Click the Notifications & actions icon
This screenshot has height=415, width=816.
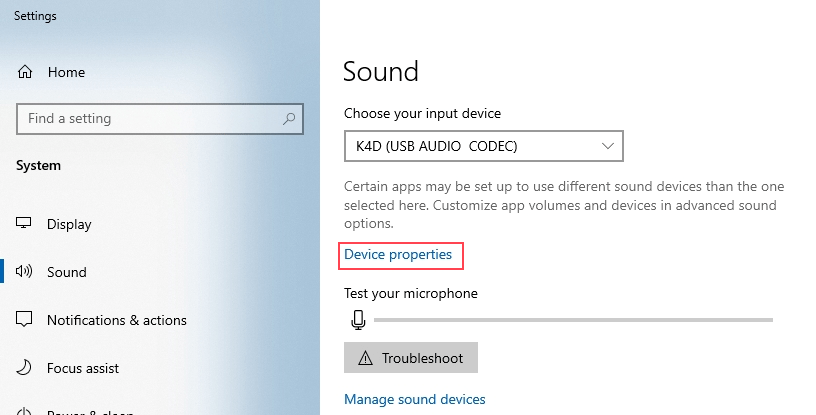[x=25, y=320]
